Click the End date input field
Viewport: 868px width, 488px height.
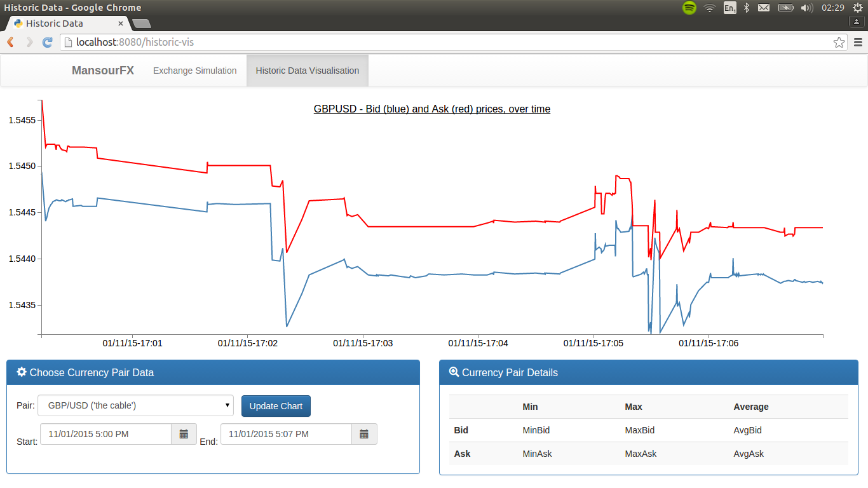[x=286, y=434]
